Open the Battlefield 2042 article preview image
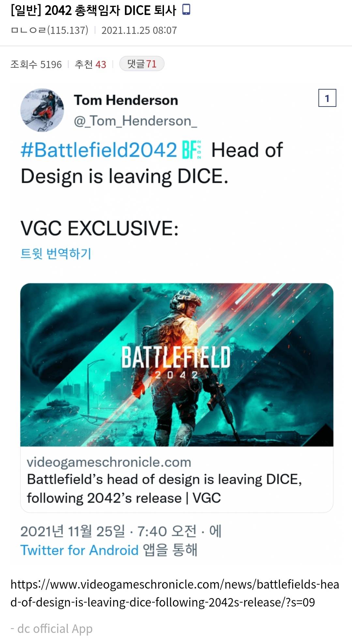The image size is (352, 644). (177, 365)
